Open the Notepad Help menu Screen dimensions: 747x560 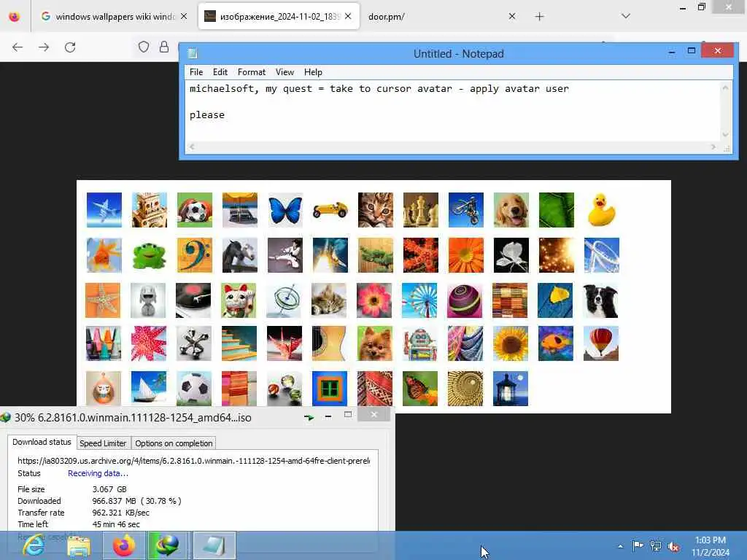pos(313,72)
